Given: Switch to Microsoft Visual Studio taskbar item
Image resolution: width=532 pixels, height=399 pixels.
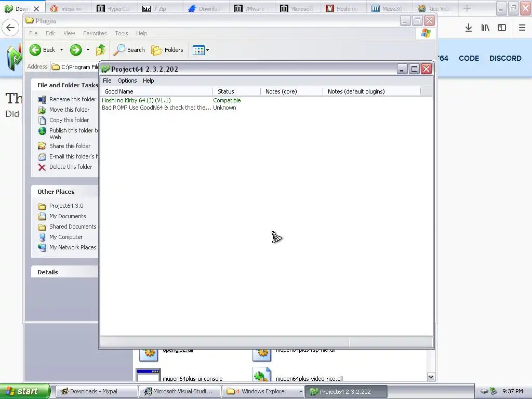Looking at the screenshot, I should pyautogui.click(x=180, y=392).
